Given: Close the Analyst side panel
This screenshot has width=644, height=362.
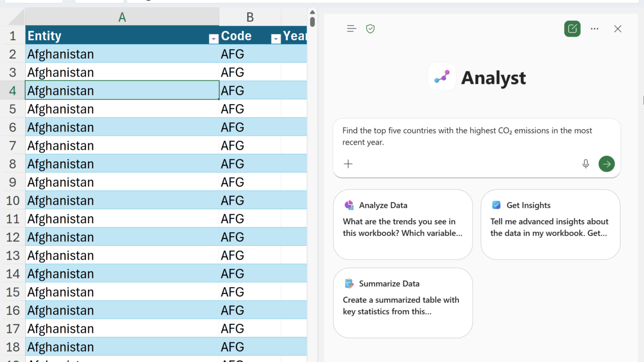Looking at the screenshot, I should tap(618, 29).
